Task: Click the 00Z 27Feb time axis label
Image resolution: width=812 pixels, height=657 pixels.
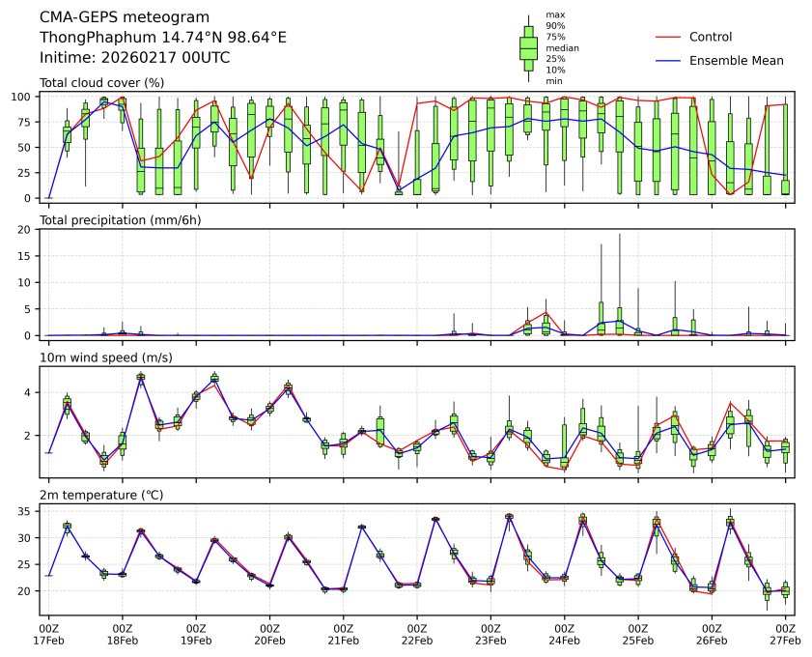Action: (785, 634)
